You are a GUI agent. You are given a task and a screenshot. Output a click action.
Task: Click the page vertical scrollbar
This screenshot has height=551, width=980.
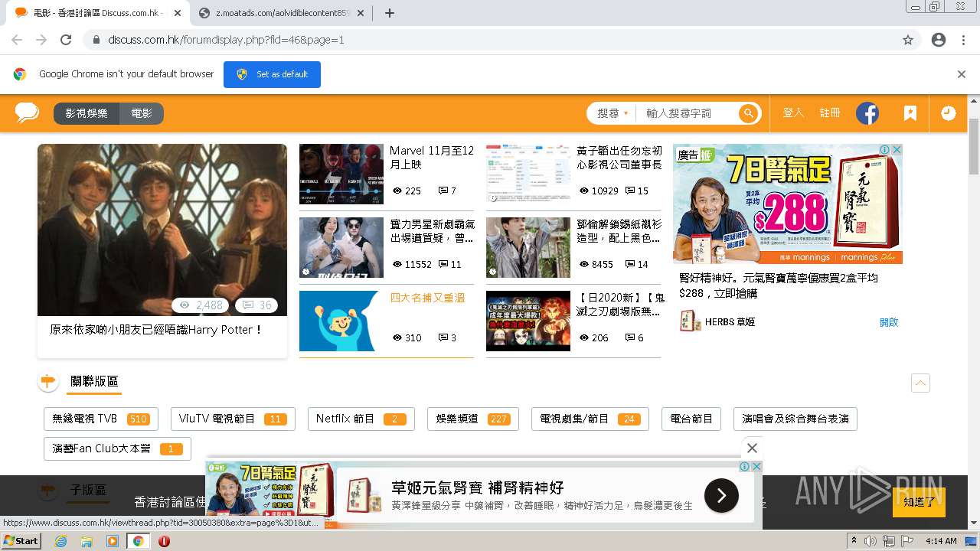974,147
